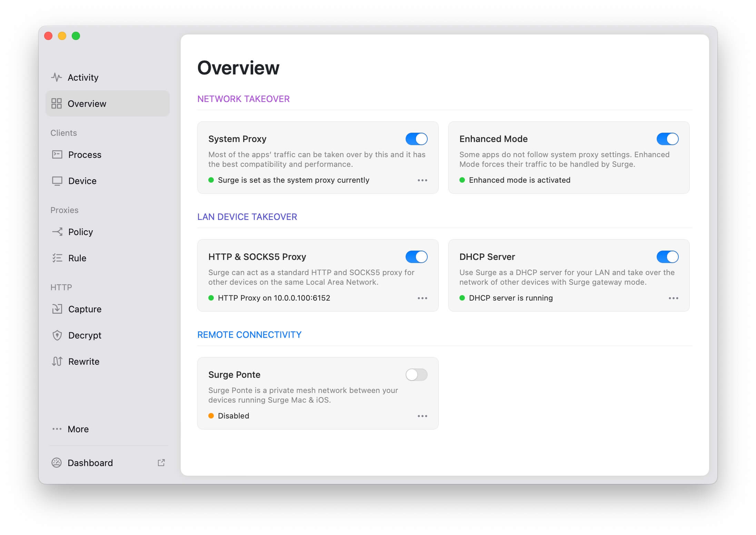Click the green fullscreen window button
This screenshot has width=756, height=535.
pos(76,36)
